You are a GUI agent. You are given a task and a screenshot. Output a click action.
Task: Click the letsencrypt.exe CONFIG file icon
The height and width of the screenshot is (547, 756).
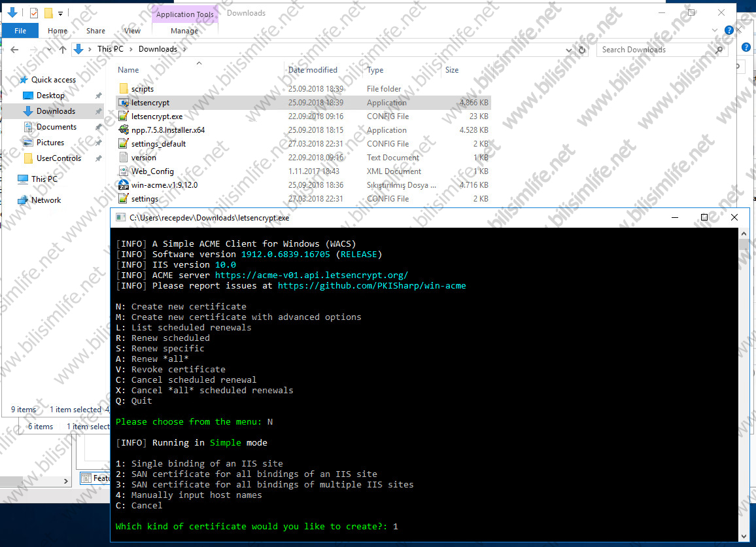(x=124, y=116)
